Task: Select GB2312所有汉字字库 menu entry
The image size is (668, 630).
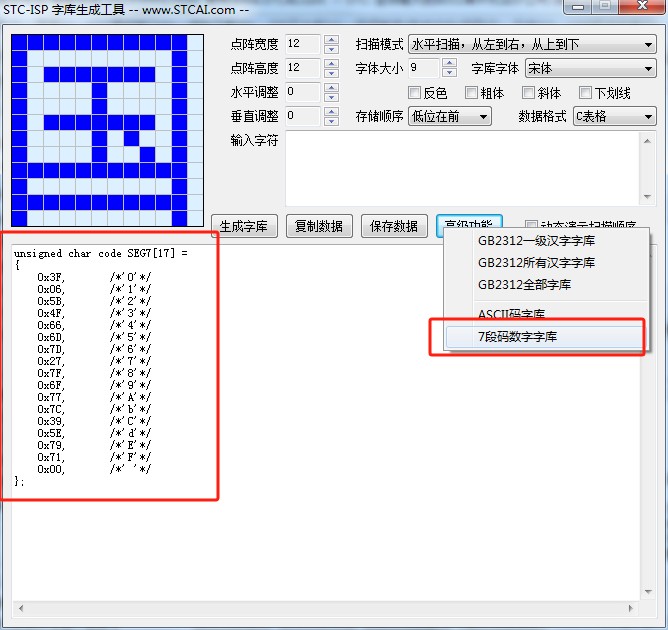Action: point(546,262)
